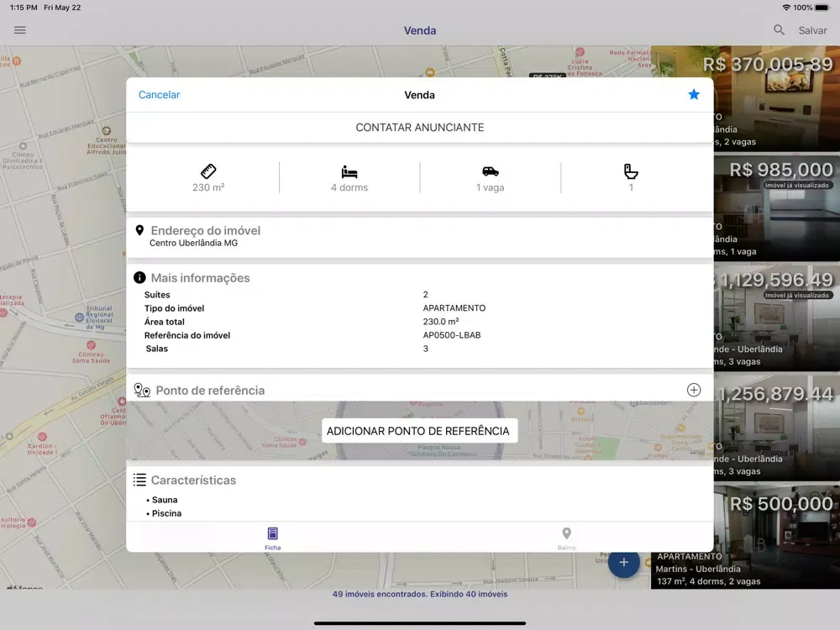Open the 1,129,596.49 listing card

tap(777, 318)
